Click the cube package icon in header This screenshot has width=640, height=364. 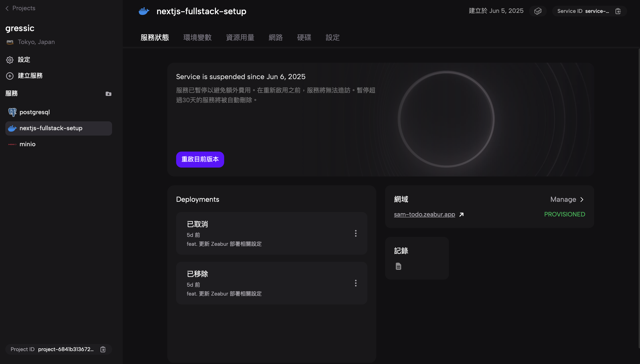coord(538,11)
